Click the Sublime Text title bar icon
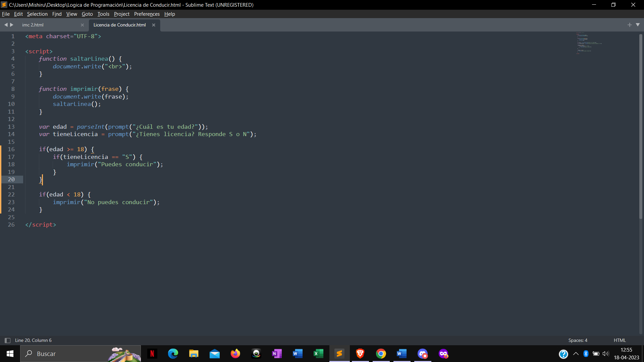 pos(4,5)
